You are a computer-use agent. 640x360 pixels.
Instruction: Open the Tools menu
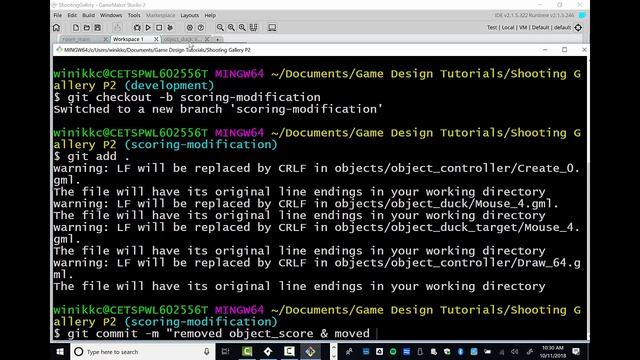pos(134,15)
